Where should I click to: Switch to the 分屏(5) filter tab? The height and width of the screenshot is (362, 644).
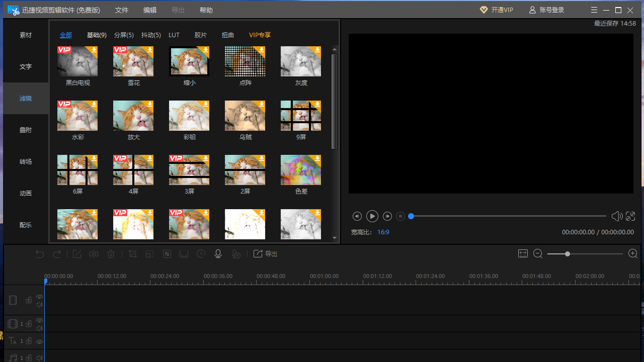tap(124, 35)
